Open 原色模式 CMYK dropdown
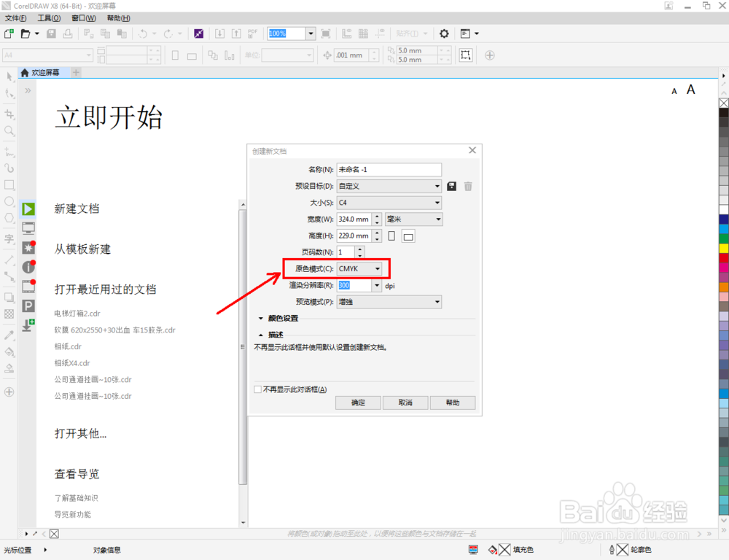729x560 pixels. tap(359, 269)
